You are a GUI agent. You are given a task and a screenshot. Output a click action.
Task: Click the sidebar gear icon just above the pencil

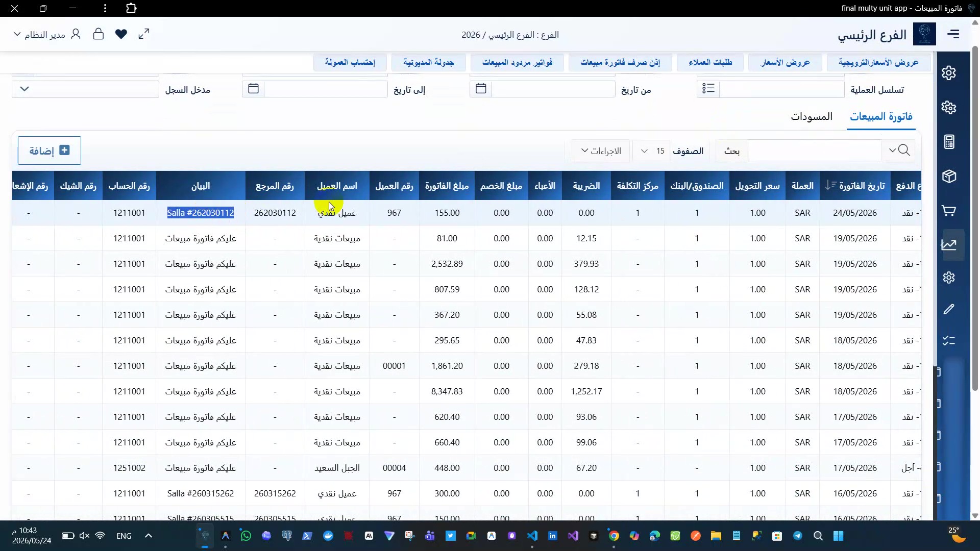949,278
